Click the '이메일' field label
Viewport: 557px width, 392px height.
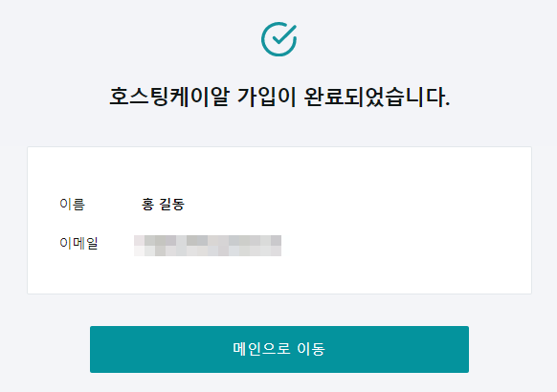[78, 244]
